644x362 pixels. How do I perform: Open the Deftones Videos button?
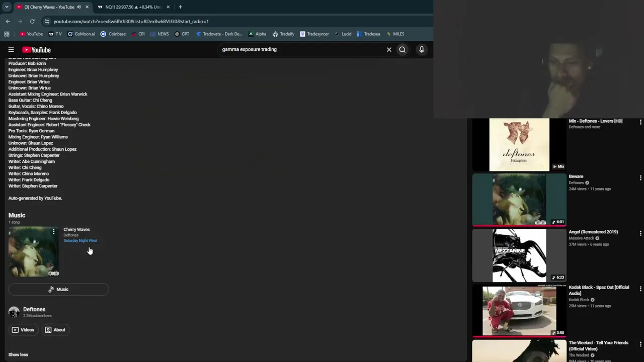click(x=23, y=330)
